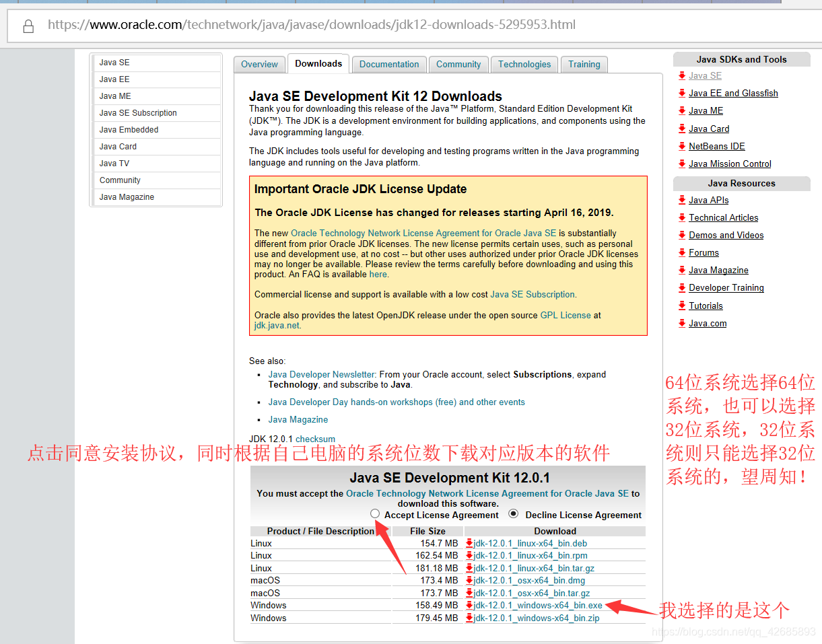The width and height of the screenshot is (822, 644).
Task: Select Accept License Agreement radio button
Action: 375,514
